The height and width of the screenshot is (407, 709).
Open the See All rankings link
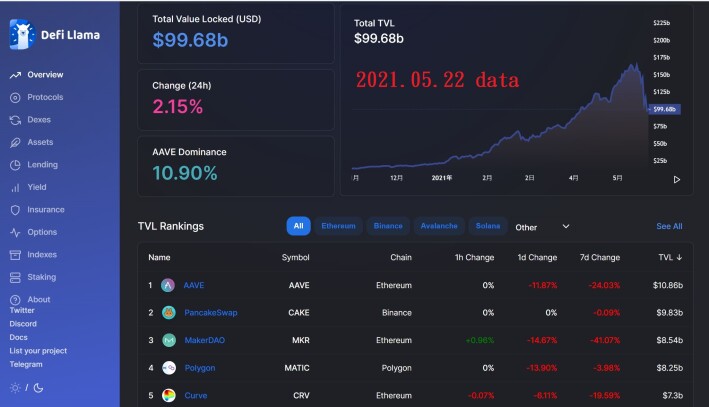[x=669, y=227]
